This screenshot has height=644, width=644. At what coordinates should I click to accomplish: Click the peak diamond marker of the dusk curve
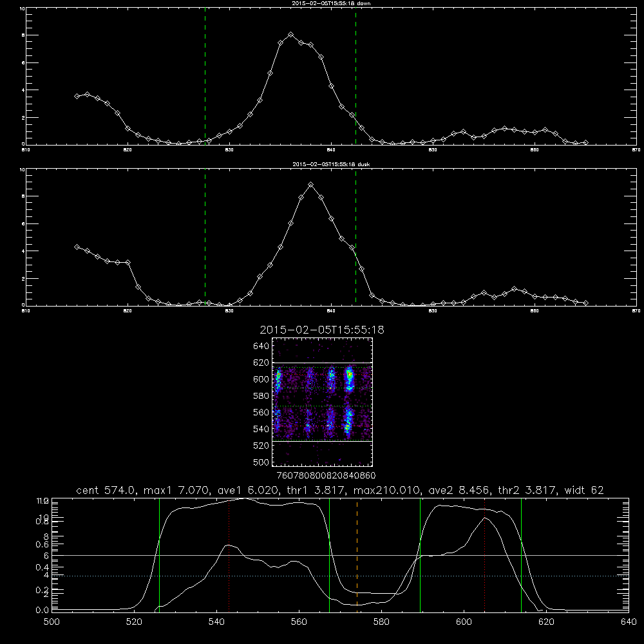click(311, 185)
